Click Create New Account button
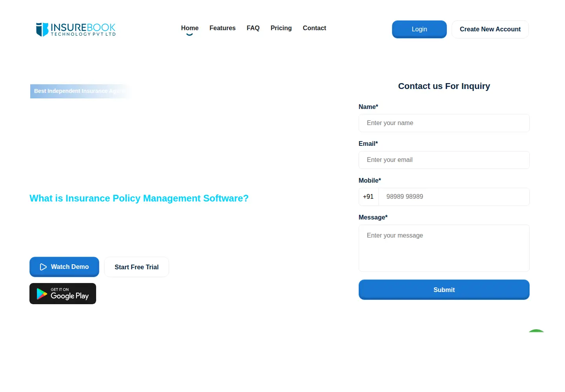 (490, 29)
